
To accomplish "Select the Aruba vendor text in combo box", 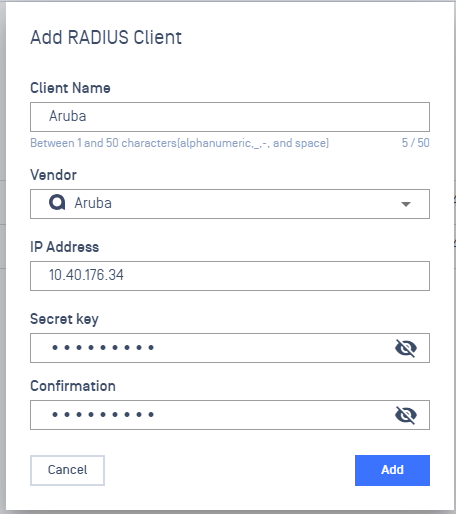I will tap(93, 203).
